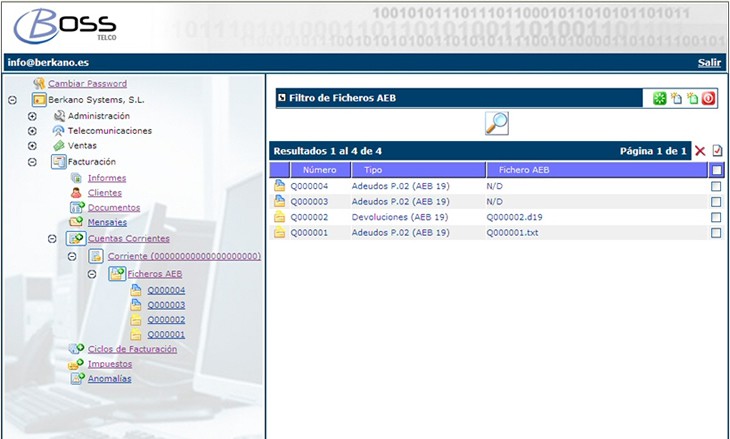Check the checkbox for row Q000001

[x=715, y=233]
